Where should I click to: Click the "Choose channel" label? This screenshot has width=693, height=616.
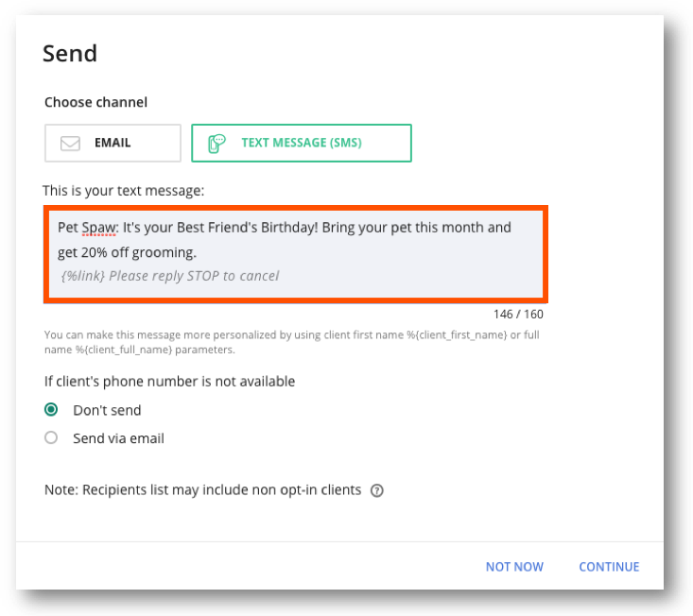click(x=95, y=102)
